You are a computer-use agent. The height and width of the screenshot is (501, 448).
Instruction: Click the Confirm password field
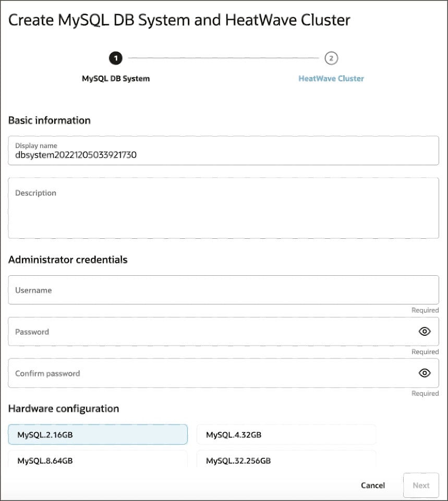[209, 373]
